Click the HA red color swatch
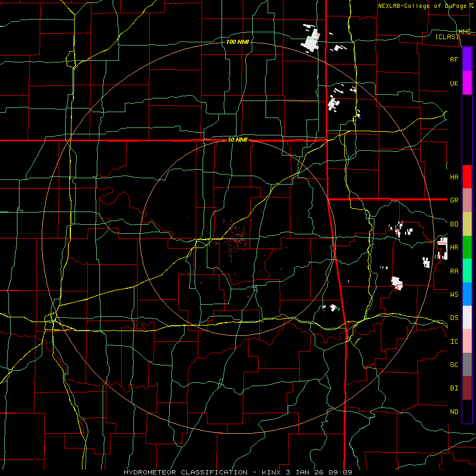 467,177
